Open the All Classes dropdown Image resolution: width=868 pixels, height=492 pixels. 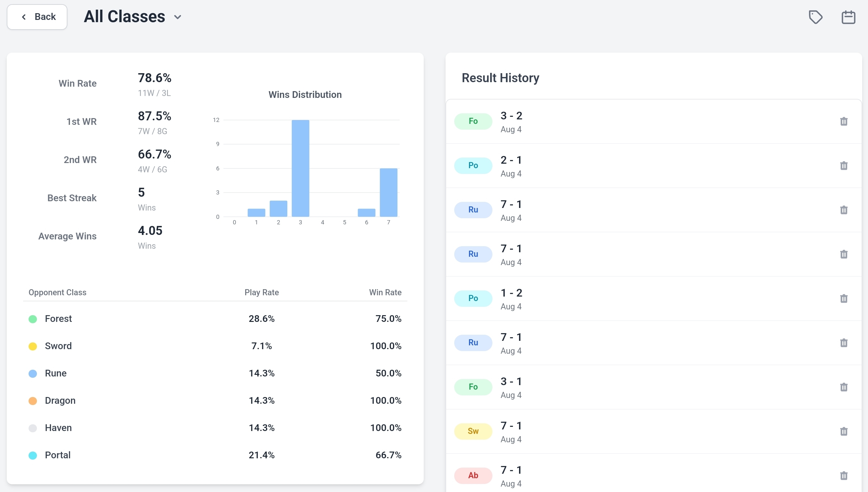pyautogui.click(x=133, y=17)
